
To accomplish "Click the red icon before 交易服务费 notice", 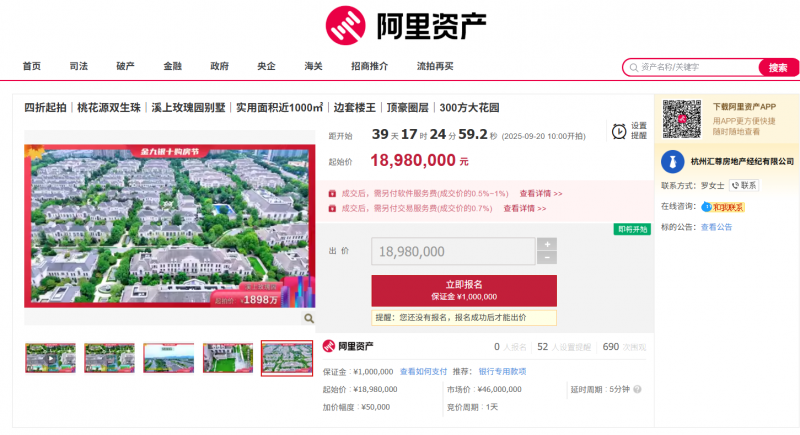I will click(x=332, y=209).
